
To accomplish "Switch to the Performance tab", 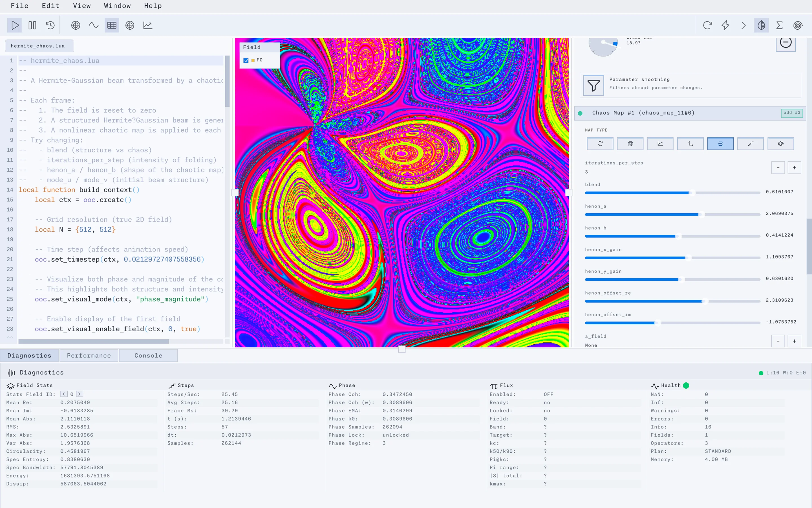I will 89,356.
